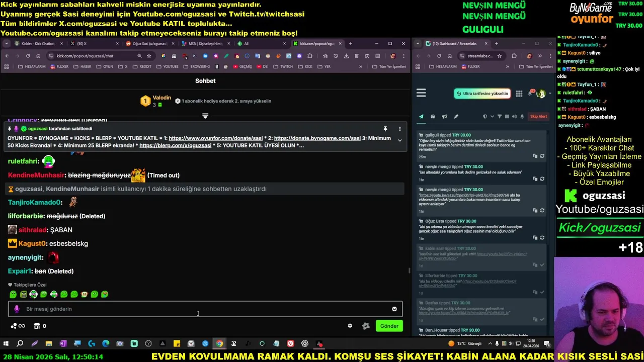Click KendineMunhasir username in chat

tap(36, 175)
